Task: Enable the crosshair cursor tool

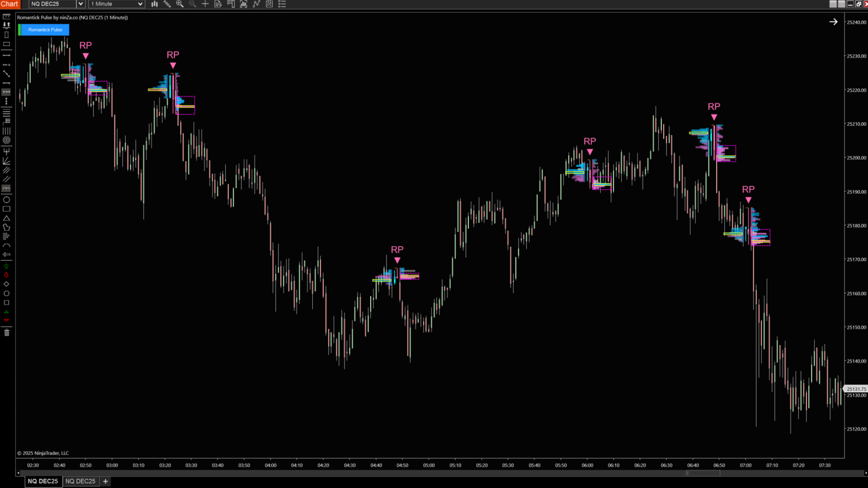Action: (x=205, y=4)
